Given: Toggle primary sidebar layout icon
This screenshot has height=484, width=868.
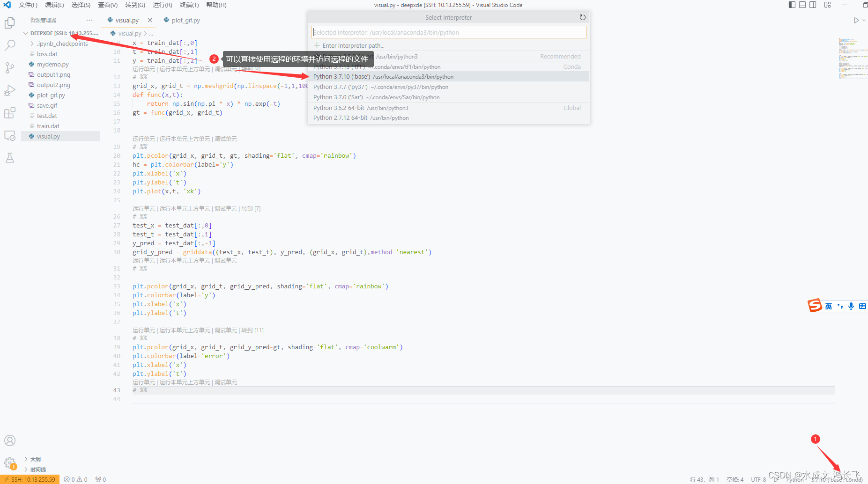Looking at the screenshot, I should pos(792,5).
